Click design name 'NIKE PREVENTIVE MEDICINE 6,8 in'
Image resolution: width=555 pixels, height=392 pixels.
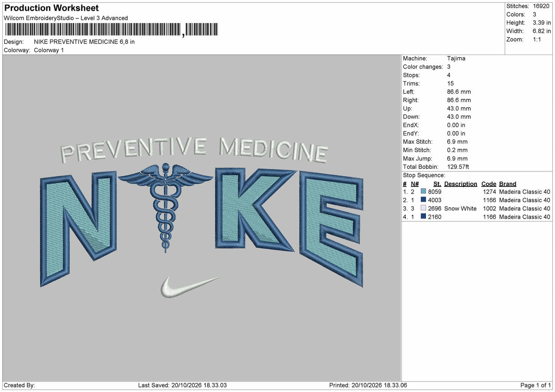84,42
